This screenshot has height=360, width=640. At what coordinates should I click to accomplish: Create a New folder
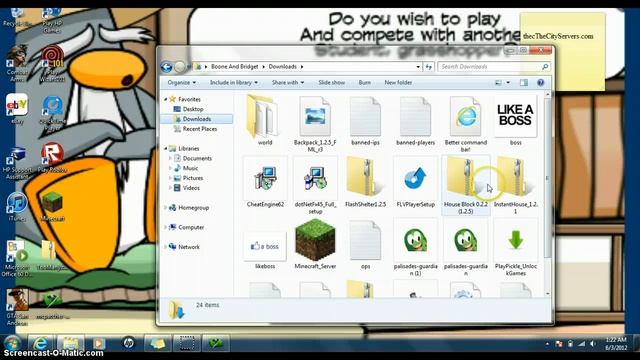coord(398,82)
